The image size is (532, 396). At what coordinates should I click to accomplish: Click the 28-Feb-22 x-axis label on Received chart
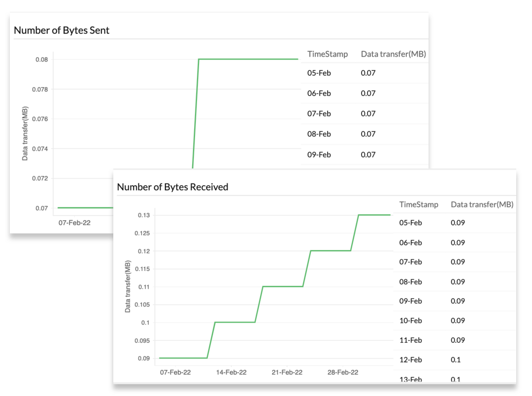[344, 372]
